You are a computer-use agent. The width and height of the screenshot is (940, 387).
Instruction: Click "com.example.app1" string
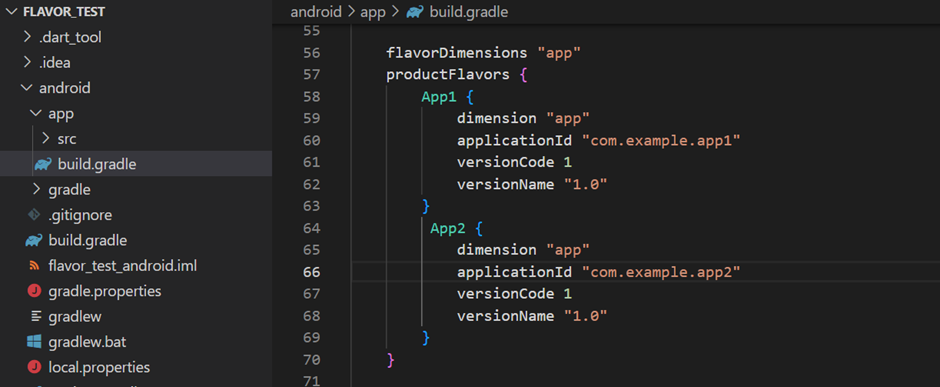(662, 140)
